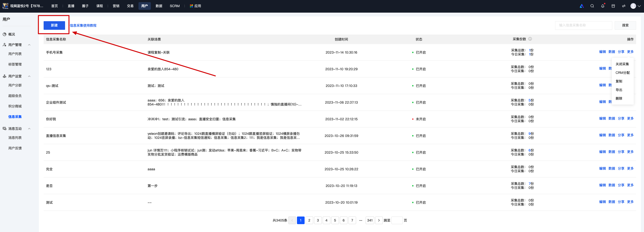Open the 首页 top navigation tab
Screen dimensions: 644x232
click(55, 6)
